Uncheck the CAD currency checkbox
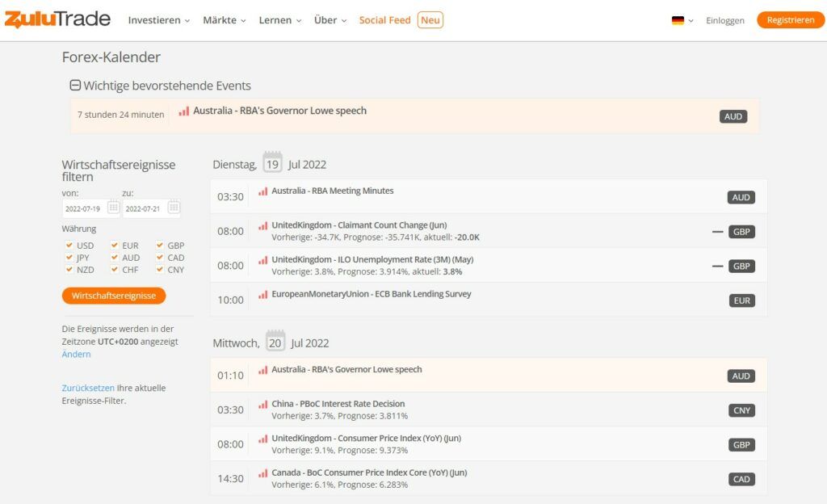 click(x=160, y=257)
